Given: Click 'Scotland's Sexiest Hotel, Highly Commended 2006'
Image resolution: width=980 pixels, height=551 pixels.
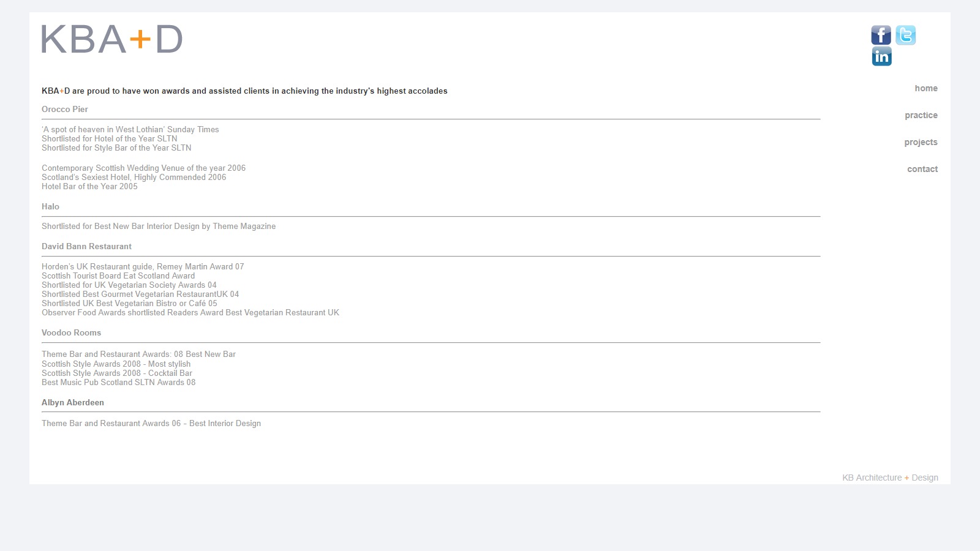Looking at the screenshot, I should tap(134, 177).
